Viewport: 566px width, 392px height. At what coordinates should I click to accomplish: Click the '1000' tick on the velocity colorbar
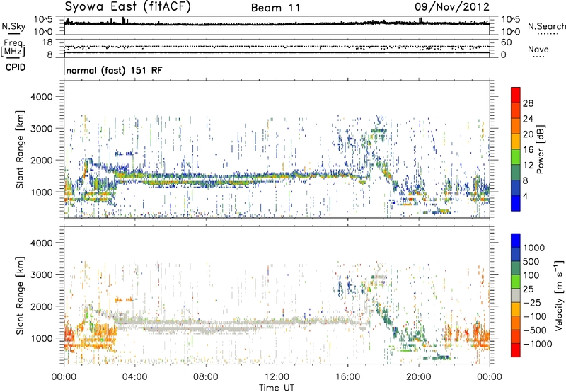click(x=534, y=248)
